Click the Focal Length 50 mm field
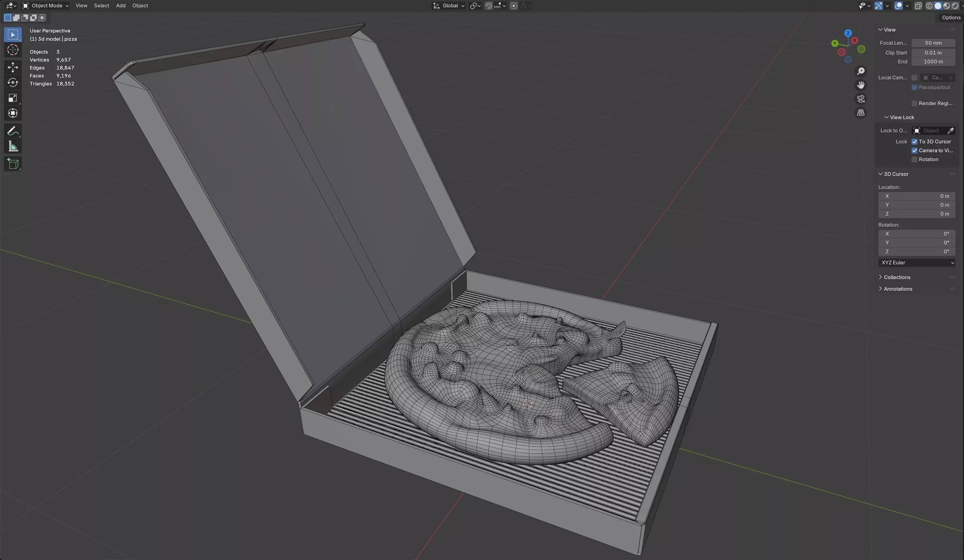 coord(933,43)
